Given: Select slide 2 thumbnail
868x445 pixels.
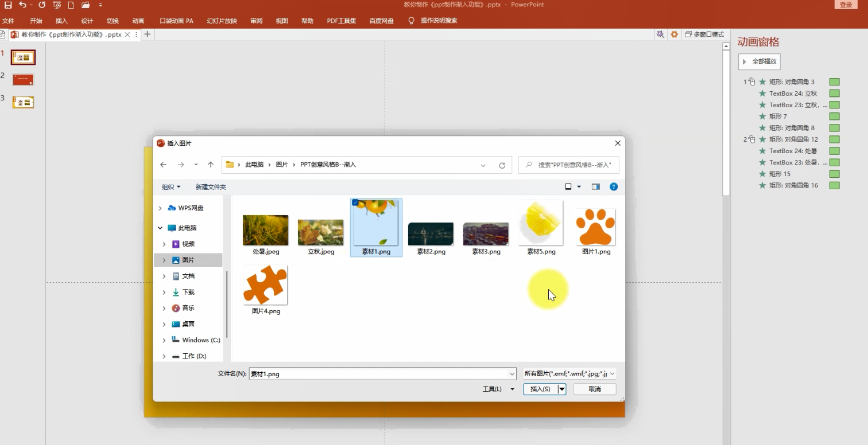Looking at the screenshot, I should 24,80.
